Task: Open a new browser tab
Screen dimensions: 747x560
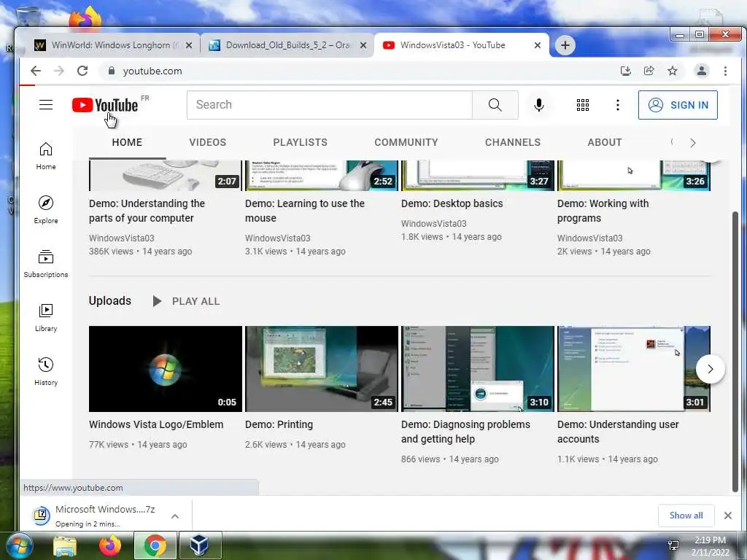Action: point(565,45)
